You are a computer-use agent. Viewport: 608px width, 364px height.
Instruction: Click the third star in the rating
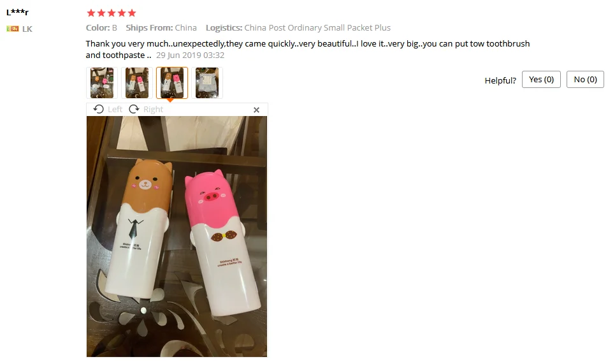coord(112,13)
